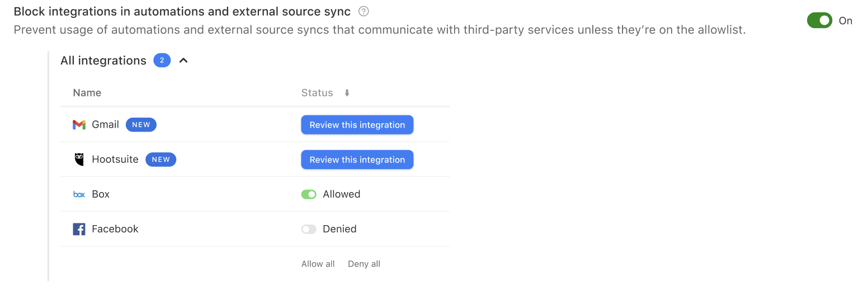Click the Facebook logo icon

click(x=79, y=229)
